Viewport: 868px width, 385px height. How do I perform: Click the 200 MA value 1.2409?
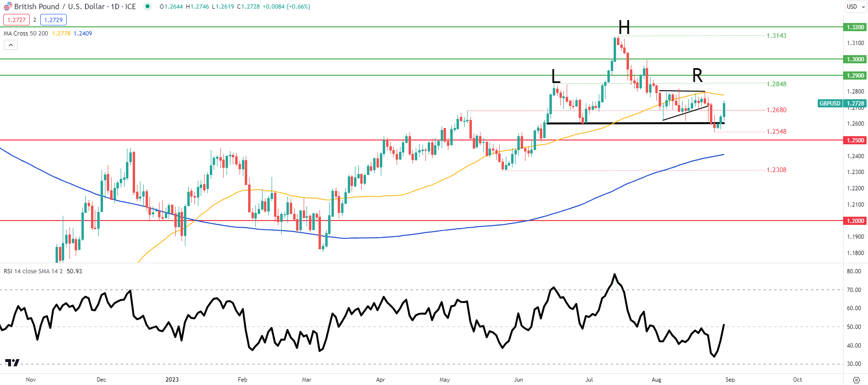point(83,33)
